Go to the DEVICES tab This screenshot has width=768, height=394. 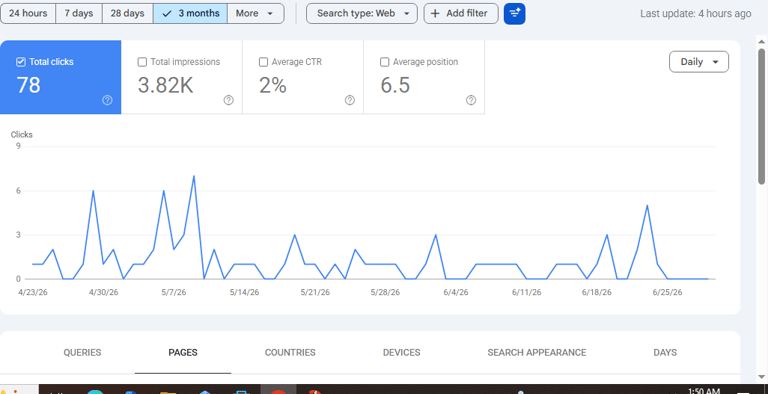(402, 352)
